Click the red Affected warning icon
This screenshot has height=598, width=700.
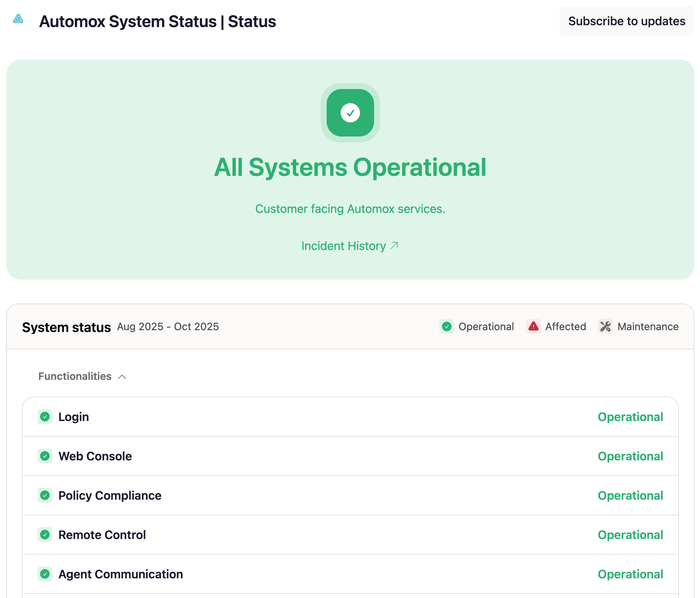[534, 327]
